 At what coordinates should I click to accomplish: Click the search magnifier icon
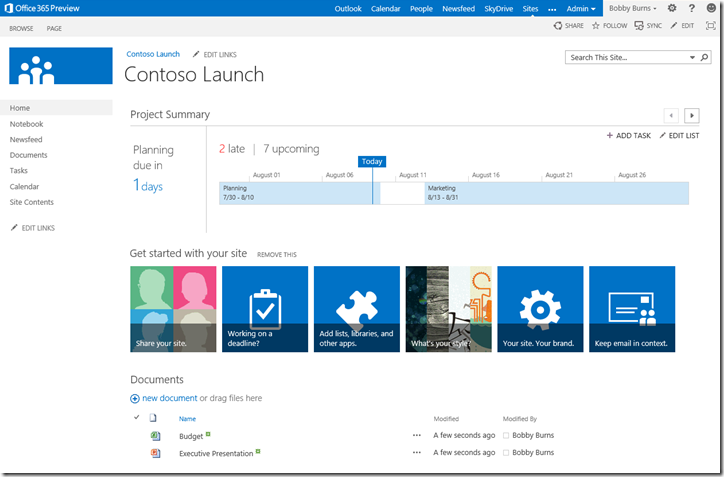(x=691, y=58)
